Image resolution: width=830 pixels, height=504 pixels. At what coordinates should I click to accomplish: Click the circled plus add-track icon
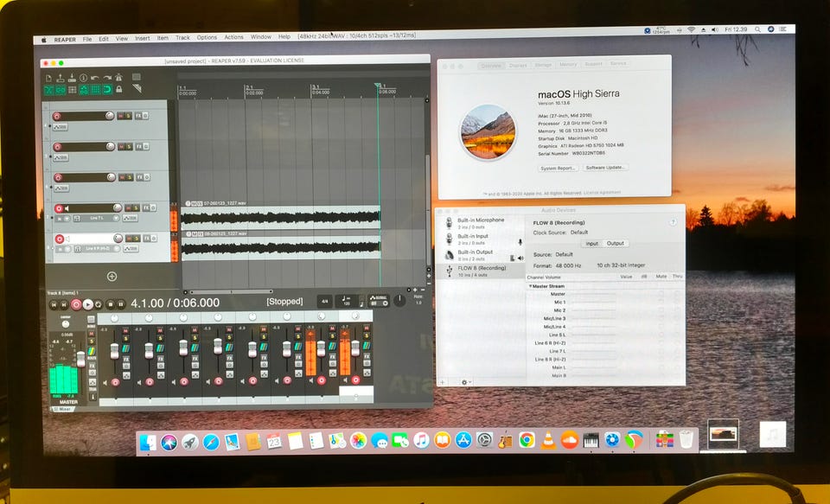tap(112, 277)
